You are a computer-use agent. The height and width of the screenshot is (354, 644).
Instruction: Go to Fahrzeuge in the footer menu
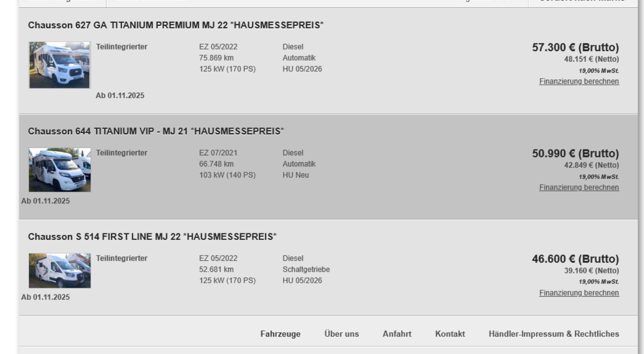280,333
